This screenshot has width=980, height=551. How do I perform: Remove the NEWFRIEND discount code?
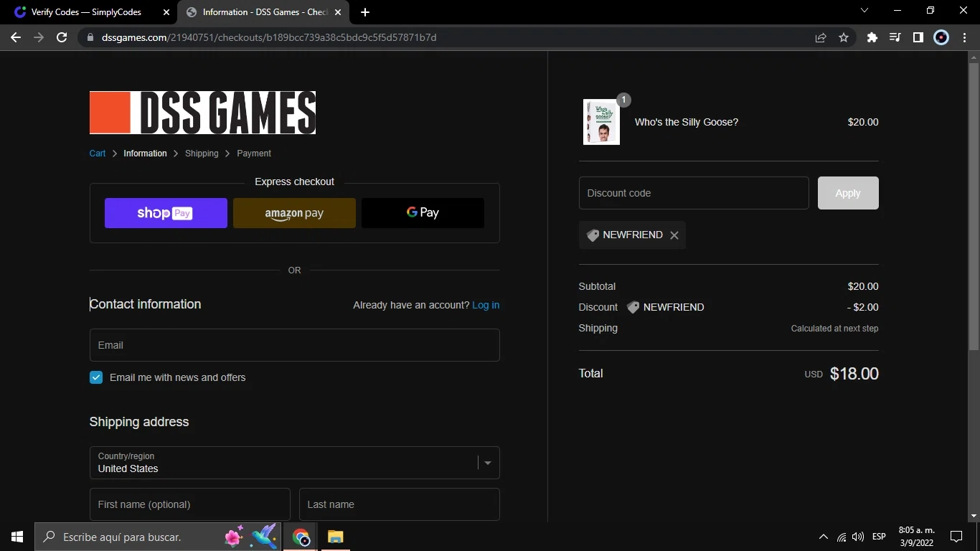pyautogui.click(x=674, y=235)
